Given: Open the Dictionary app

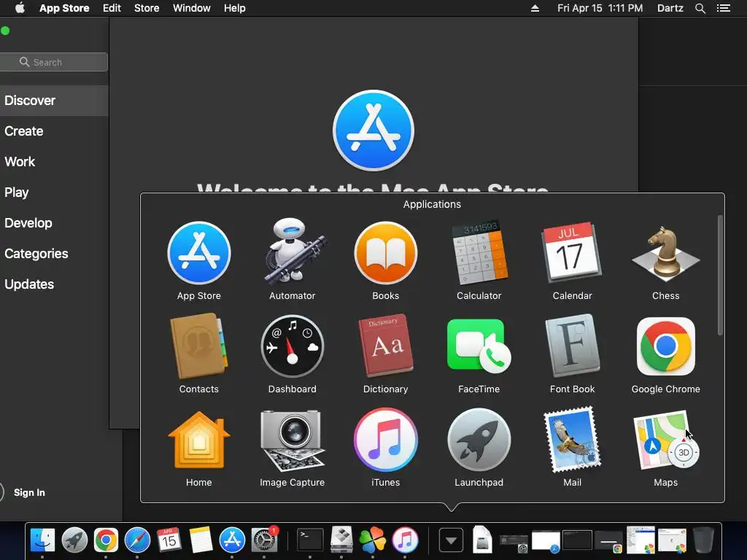Looking at the screenshot, I should click(x=386, y=346).
